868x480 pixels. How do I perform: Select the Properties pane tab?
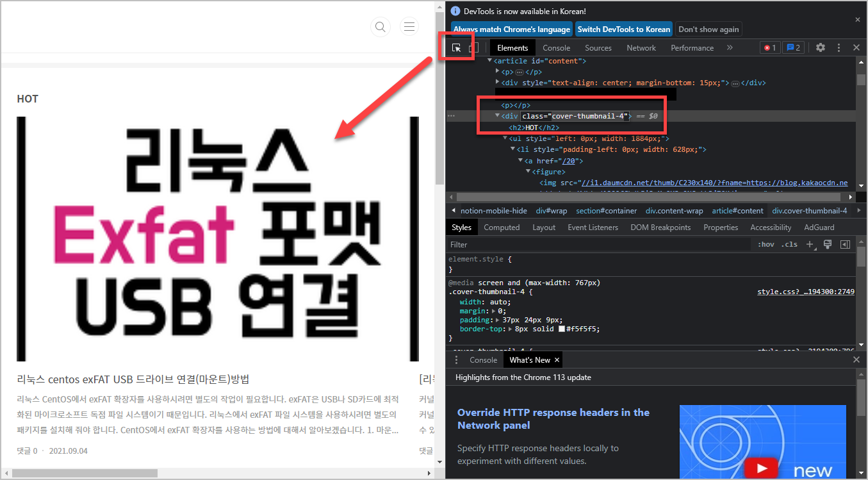pos(721,228)
